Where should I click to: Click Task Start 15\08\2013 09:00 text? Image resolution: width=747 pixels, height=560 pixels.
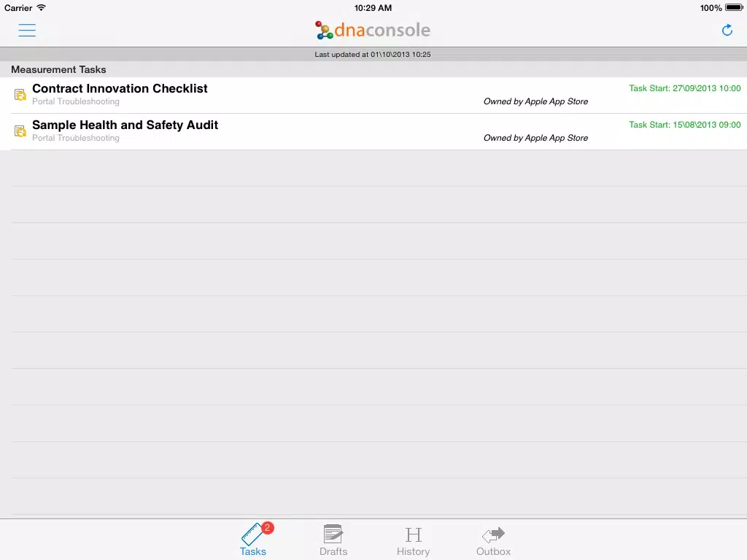(684, 125)
